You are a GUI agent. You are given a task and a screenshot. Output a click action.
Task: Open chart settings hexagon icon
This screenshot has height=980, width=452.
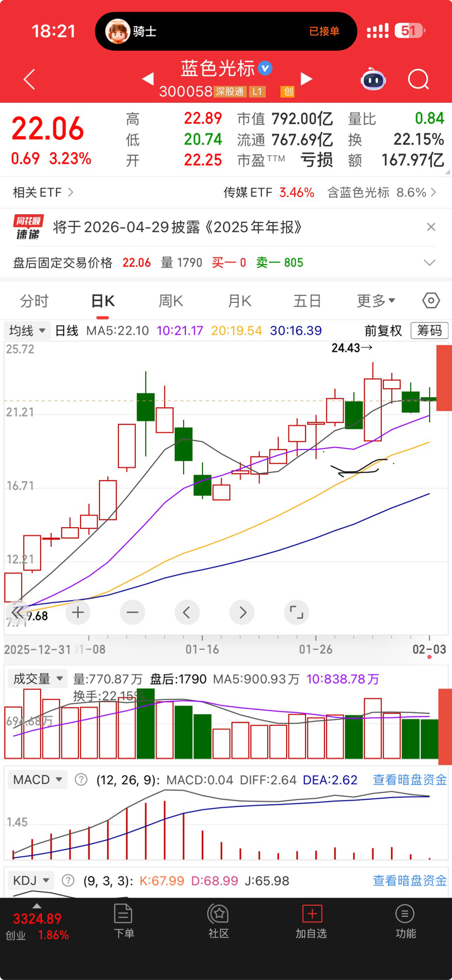431,301
